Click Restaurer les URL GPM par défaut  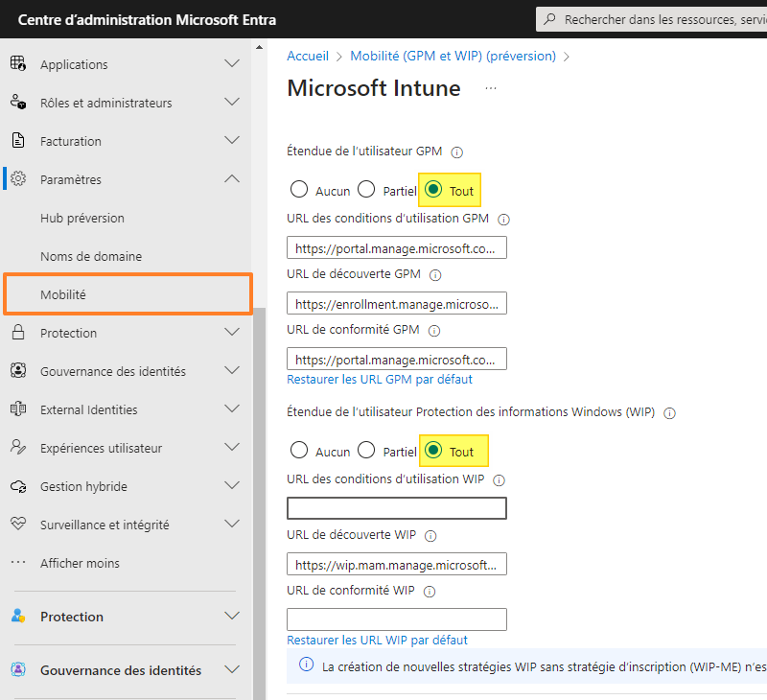379,379
